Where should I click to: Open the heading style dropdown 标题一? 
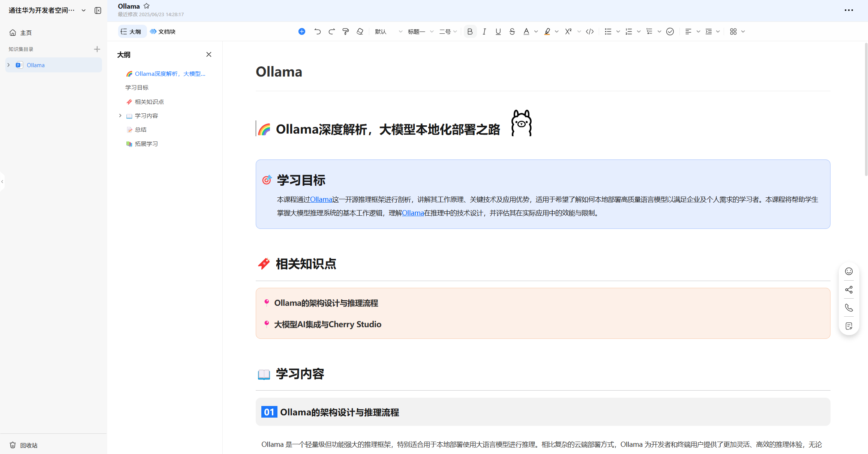[x=420, y=32]
